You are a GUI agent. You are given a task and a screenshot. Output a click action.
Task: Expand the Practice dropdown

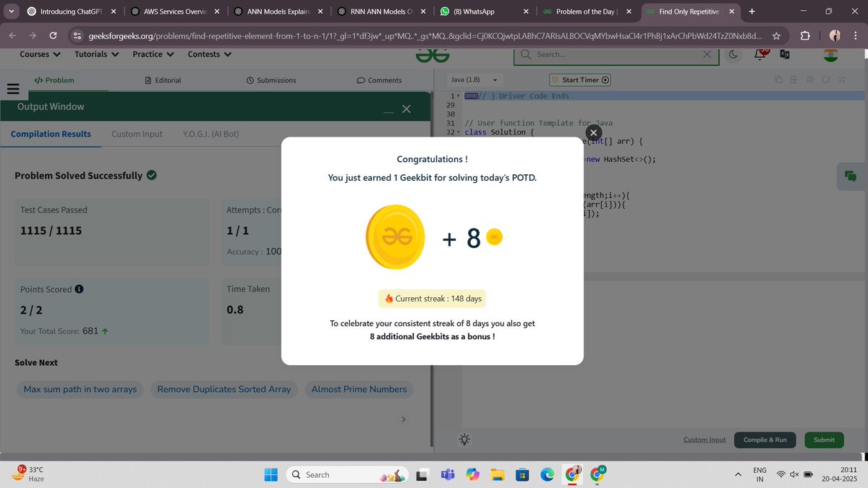(153, 54)
